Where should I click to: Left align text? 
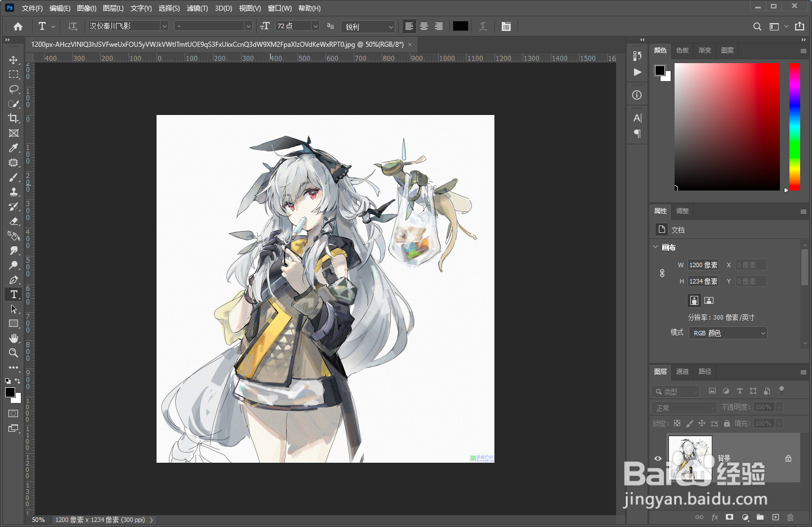pos(409,26)
